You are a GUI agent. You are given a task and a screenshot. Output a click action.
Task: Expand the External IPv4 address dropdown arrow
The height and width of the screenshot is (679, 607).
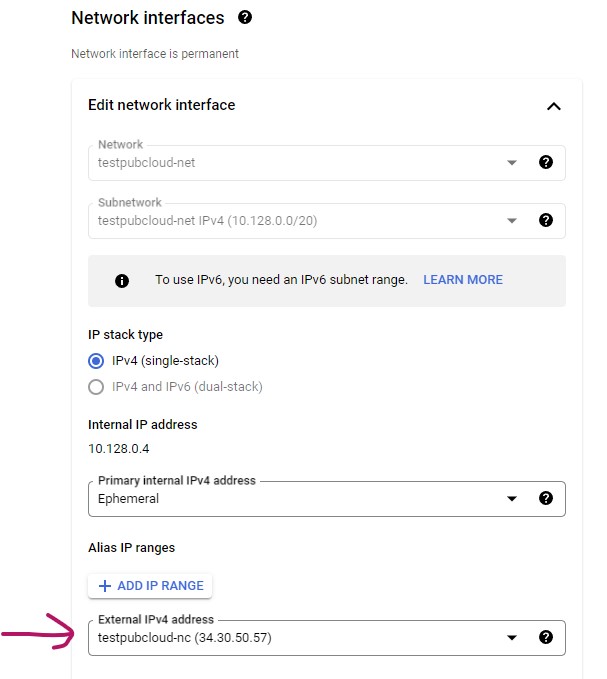(512, 637)
